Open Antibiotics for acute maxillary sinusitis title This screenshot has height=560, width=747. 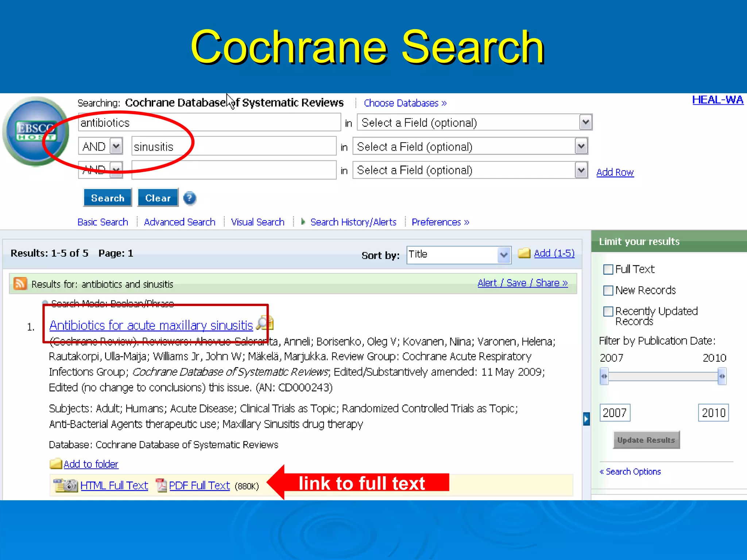[x=151, y=325]
